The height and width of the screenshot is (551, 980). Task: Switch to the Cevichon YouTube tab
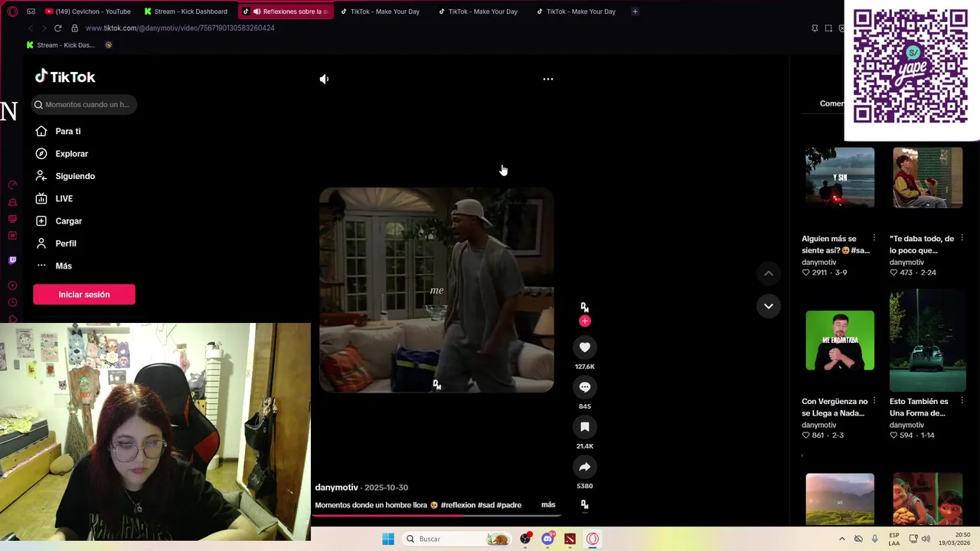pos(88,11)
